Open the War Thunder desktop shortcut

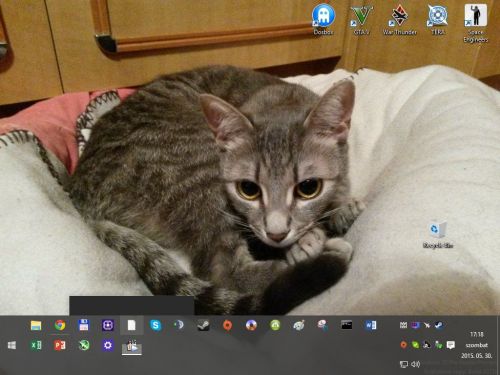pyautogui.click(x=400, y=19)
